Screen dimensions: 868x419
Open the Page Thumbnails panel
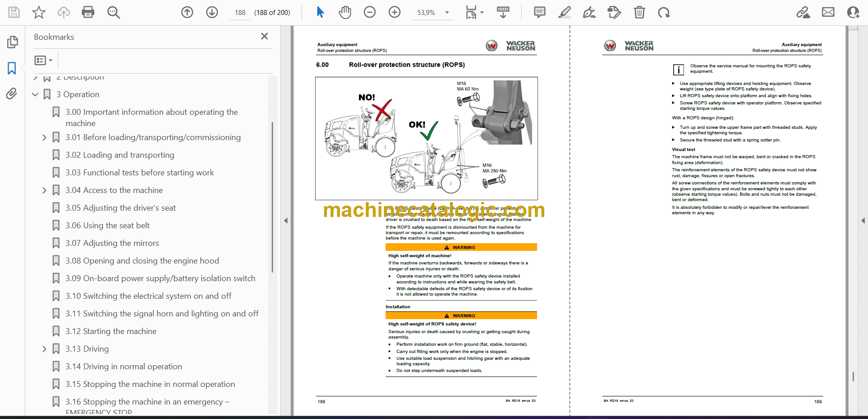coord(12,42)
